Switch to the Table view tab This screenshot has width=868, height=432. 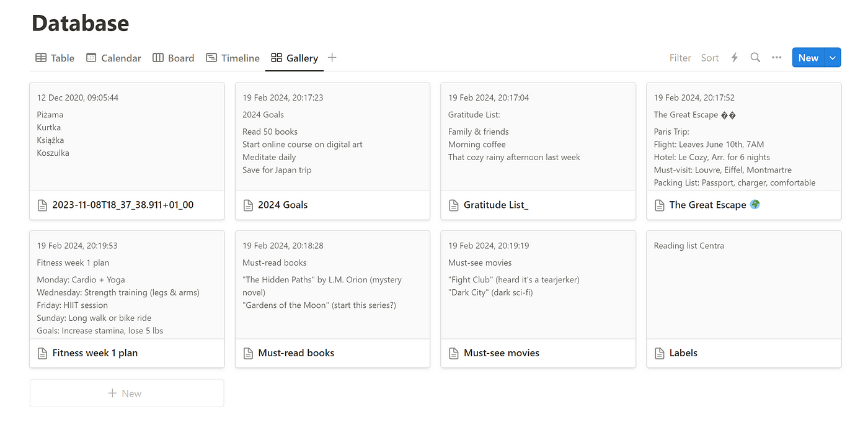(55, 58)
